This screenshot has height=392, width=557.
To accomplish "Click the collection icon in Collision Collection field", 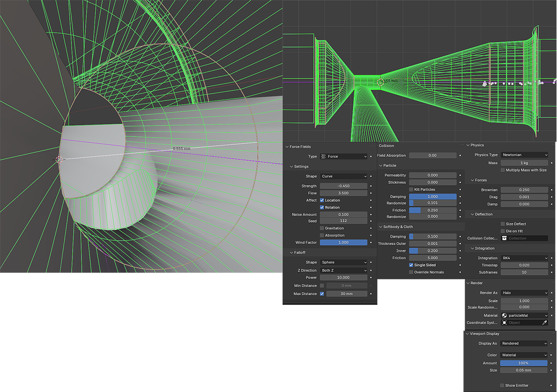I will (504, 238).
